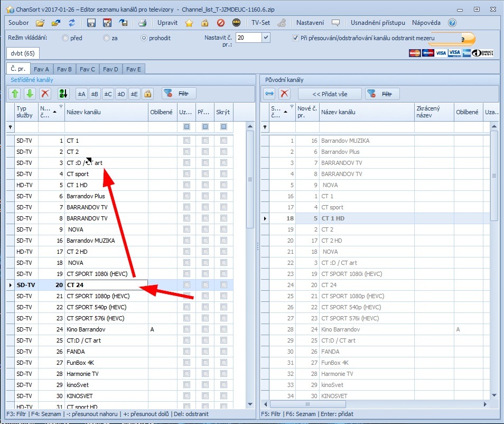
Task: Open the Nápověda menu
Action: click(x=426, y=23)
